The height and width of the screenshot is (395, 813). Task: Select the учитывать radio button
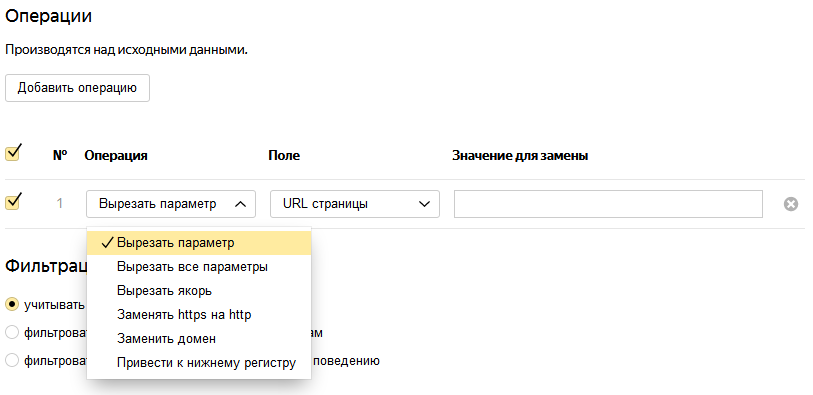coord(12,304)
